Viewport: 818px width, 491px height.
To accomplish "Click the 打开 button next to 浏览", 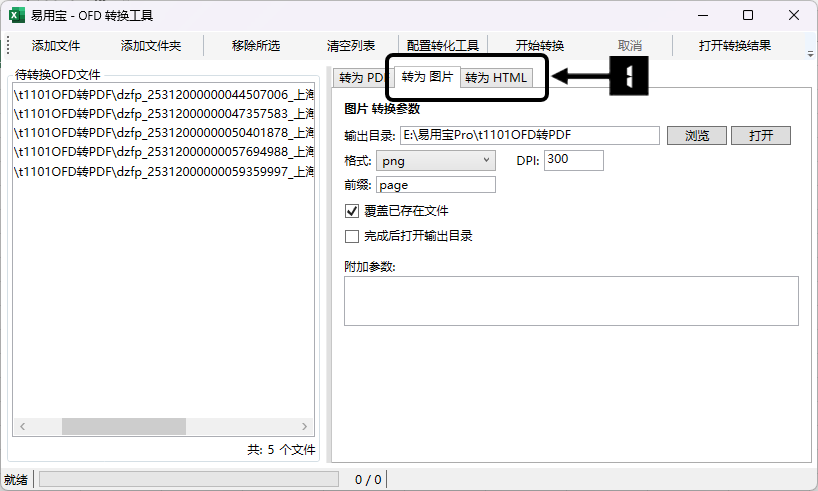I will point(760,136).
